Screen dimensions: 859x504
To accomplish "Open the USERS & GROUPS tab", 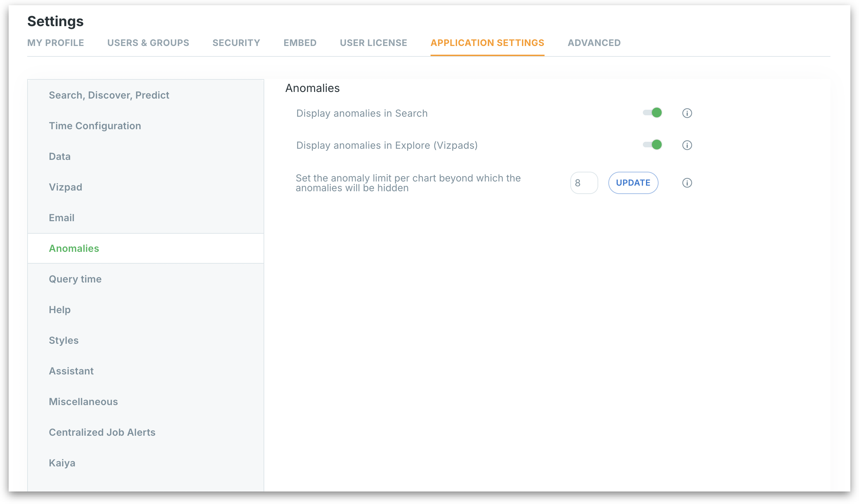I will 148,43.
